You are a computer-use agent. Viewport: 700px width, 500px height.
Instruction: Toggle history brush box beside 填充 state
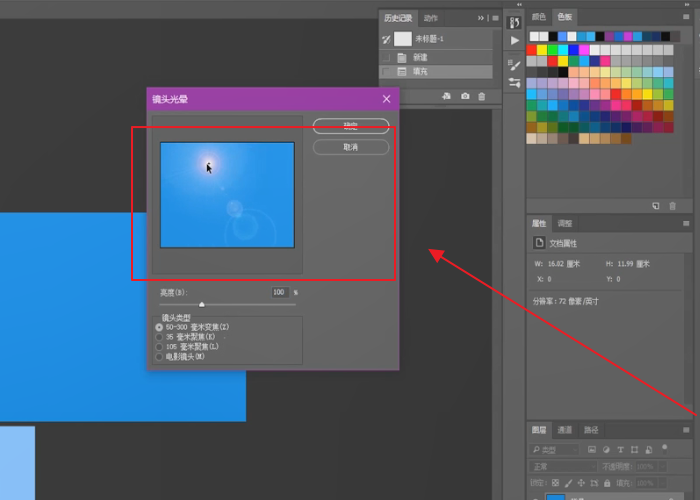pyautogui.click(x=386, y=71)
